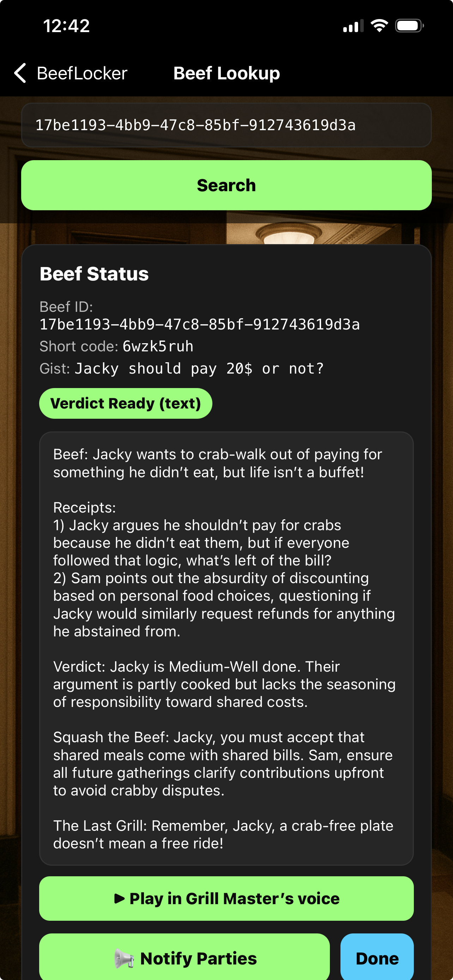
Task: Select the Beef Lookup screen title
Action: [226, 73]
